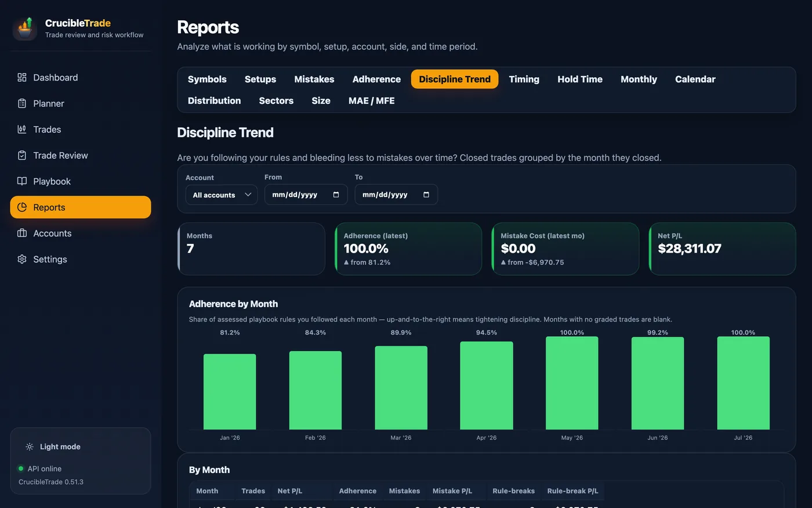Click the Reports pie chart icon
The image size is (812, 508).
pyautogui.click(x=22, y=207)
